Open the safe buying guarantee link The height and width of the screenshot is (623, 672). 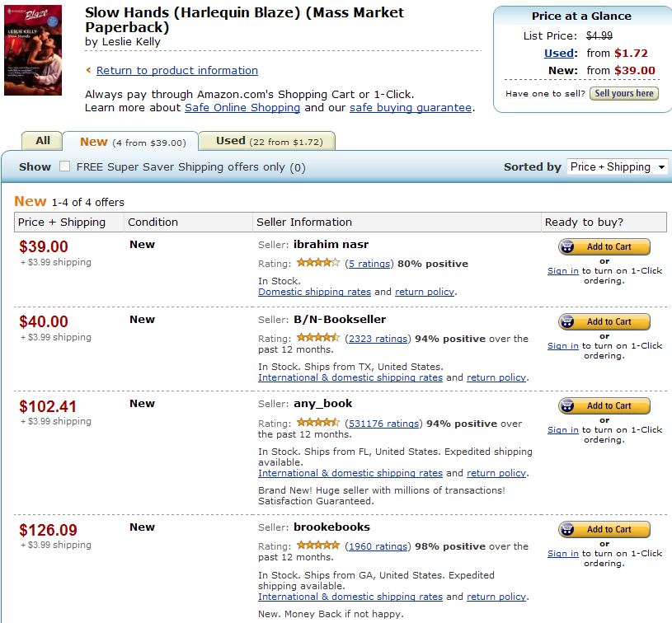[410, 108]
